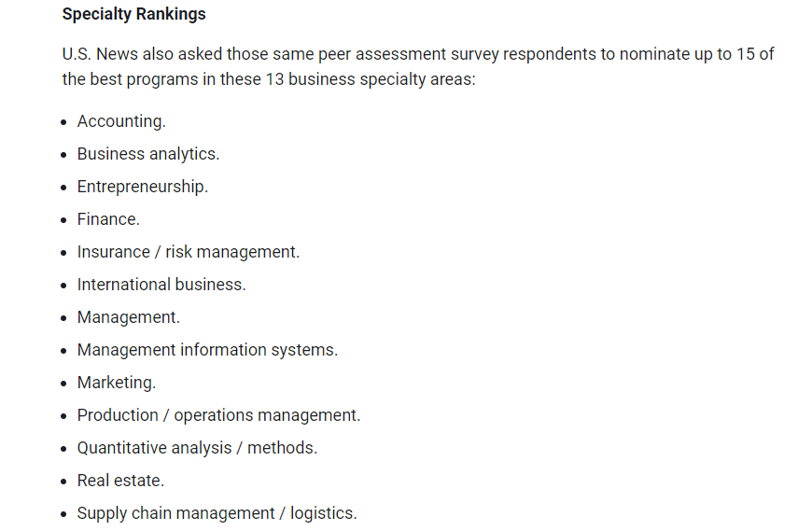Click Supply chain management / logistics entry

[217, 513]
